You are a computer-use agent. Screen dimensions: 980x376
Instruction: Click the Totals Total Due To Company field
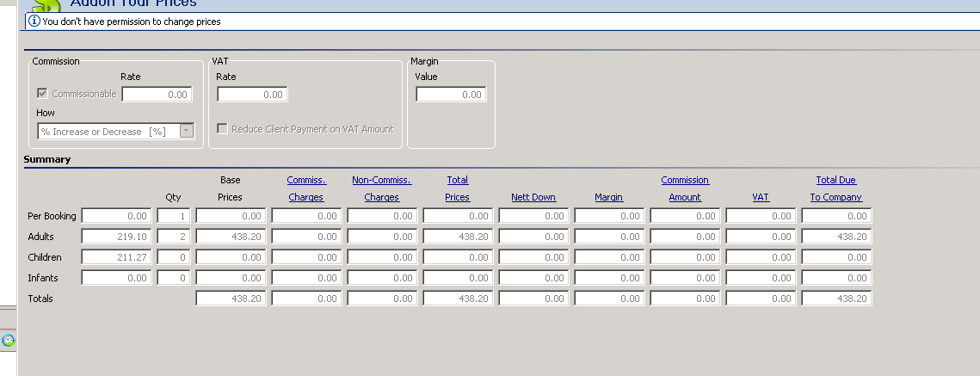tap(836, 299)
